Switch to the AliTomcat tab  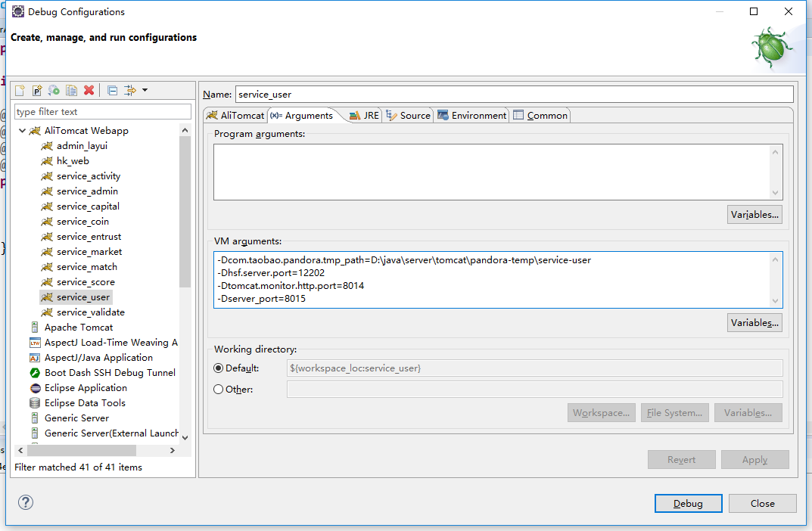click(x=235, y=116)
